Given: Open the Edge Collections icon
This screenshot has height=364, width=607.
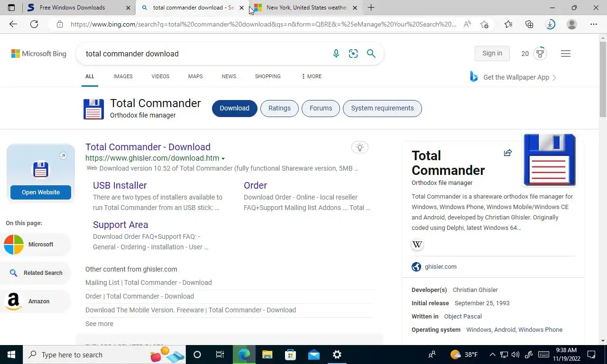Looking at the screenshot, I should [x=529, y=24].
